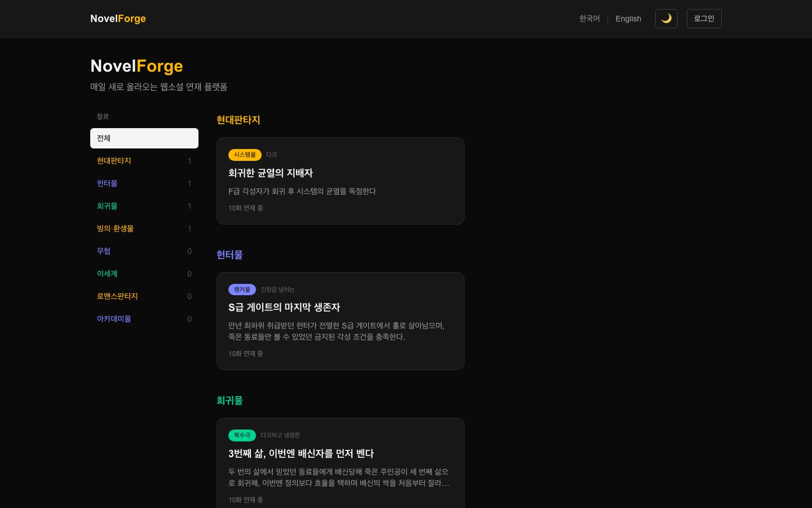Click the 헌터물 section heading
Image resolution: width=812 pixels, height=508 pixels.
click(x=230, y=255)
